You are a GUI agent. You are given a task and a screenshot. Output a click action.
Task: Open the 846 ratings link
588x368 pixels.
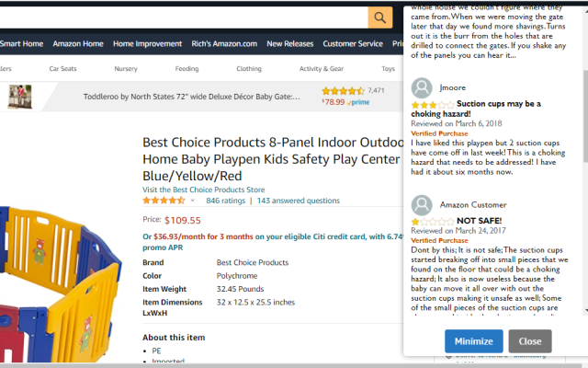click(226, 201)
